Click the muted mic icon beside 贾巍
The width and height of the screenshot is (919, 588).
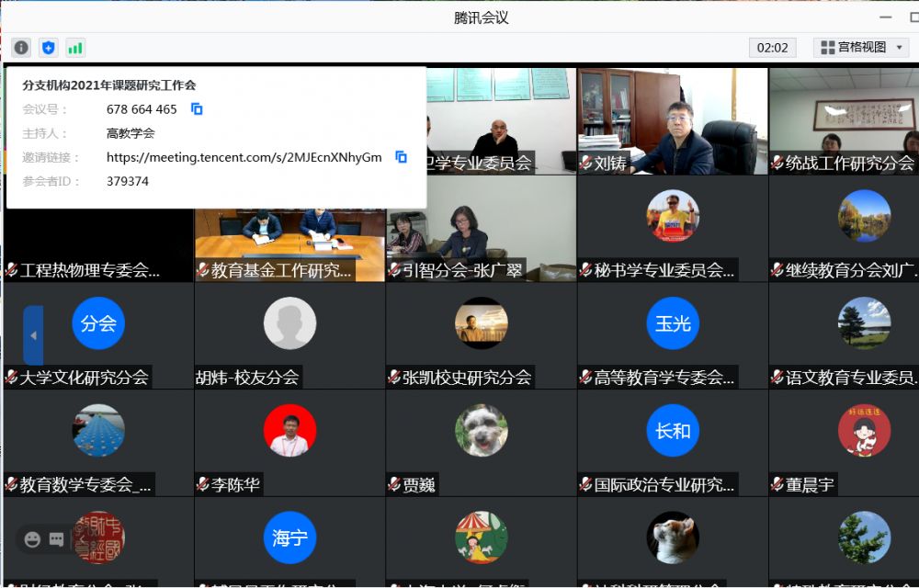[x=394, y=485]
